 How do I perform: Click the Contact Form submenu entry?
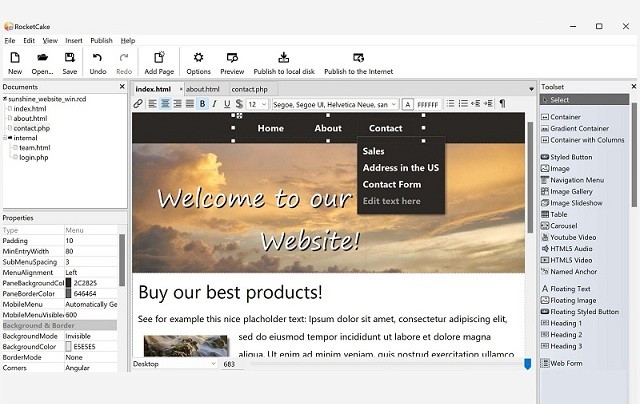point(391,185)
